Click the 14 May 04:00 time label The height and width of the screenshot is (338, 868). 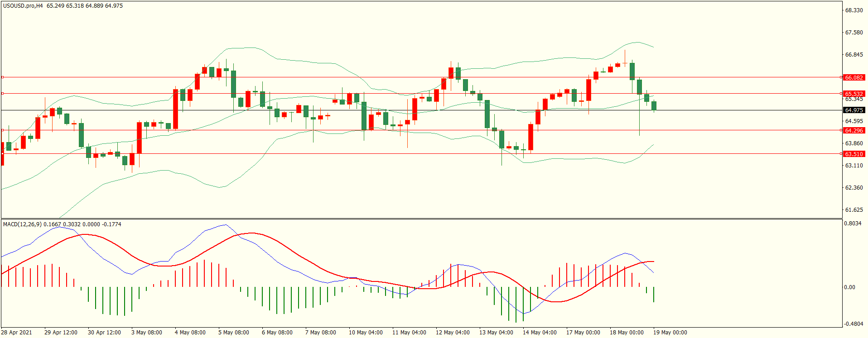540,332
